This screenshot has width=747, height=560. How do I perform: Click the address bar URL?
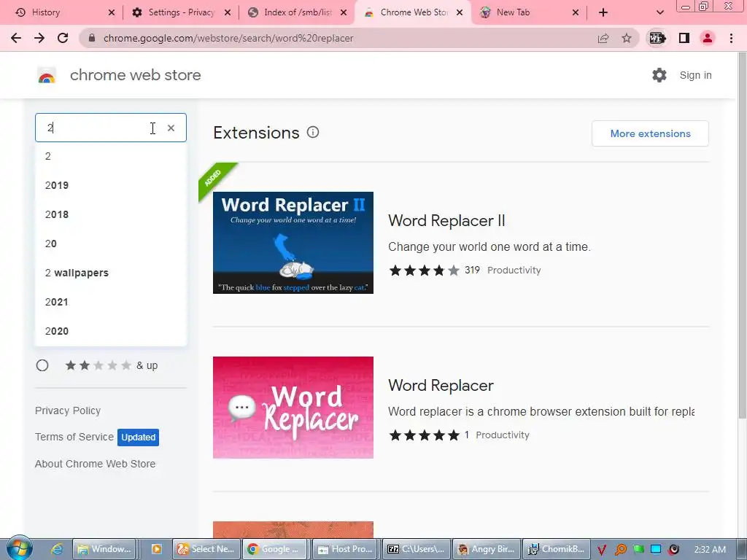point(228,38)
